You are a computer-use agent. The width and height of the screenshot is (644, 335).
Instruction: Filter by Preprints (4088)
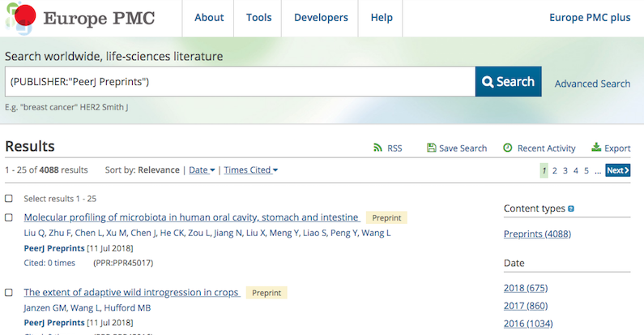[x=537, y=234]
